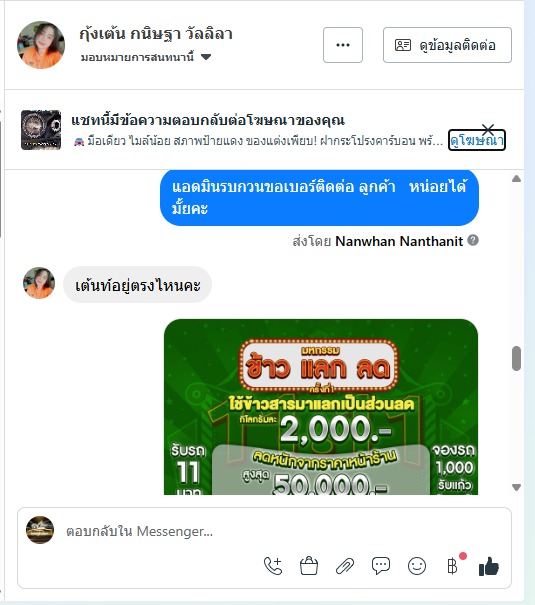Image resolution: width=535 pixels, height=605 pixels.
Task: Click the Baht payment request icon
Action: [452, 566]
